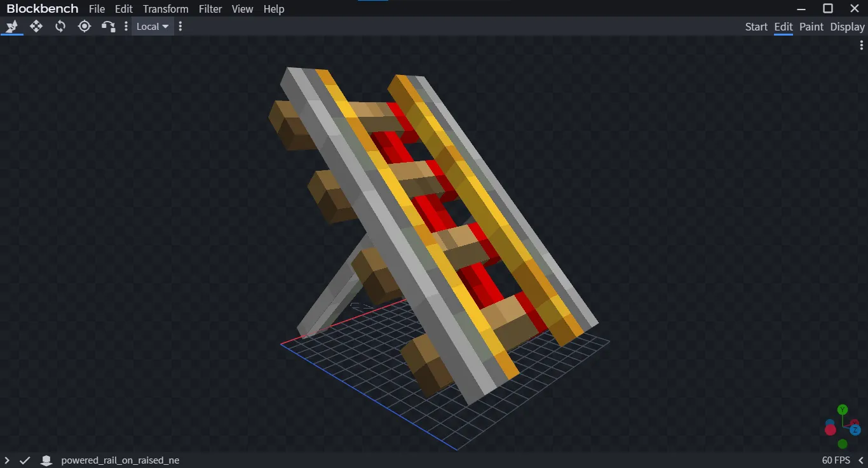
Task: Expand the left sidebar with chevron
Action: tap(7, 460)
